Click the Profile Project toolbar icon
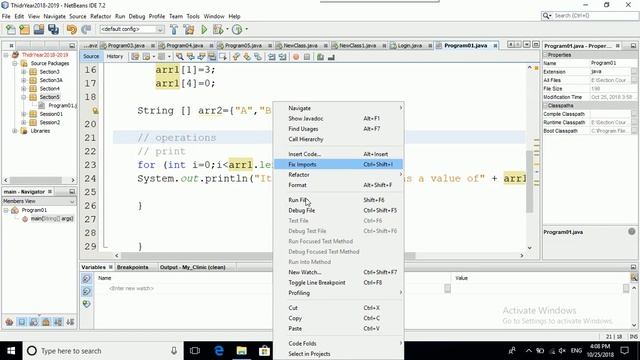This screenshot has width=640, height=360. 237,29
